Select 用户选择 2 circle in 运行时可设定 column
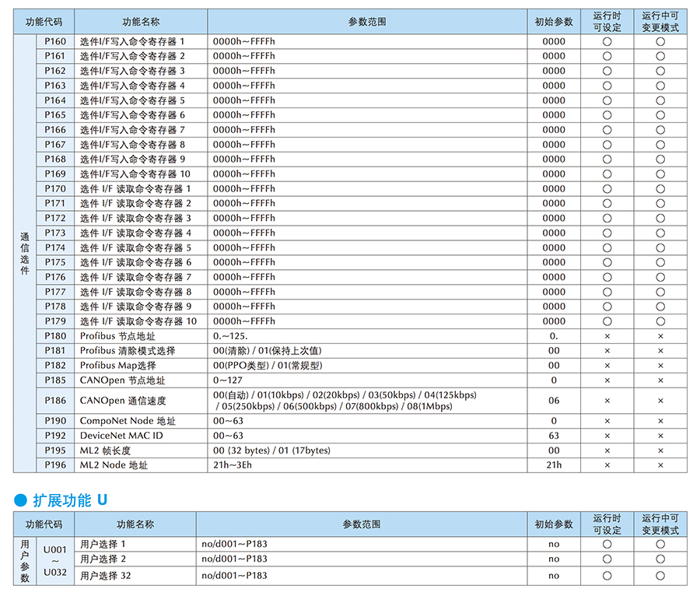The height and width of the screenshot is (596, 700). coord(607,559)
